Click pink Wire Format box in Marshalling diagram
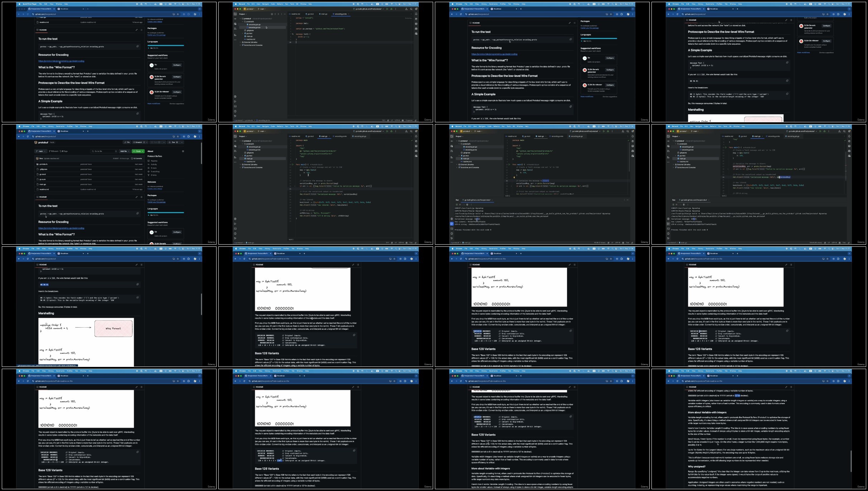 113,328
